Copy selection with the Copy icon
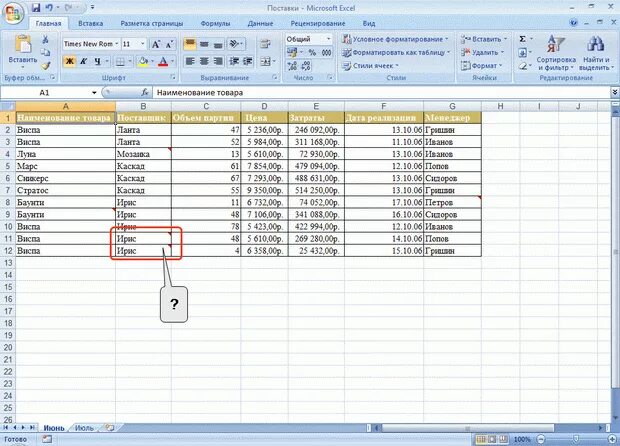 pos(45,52)
